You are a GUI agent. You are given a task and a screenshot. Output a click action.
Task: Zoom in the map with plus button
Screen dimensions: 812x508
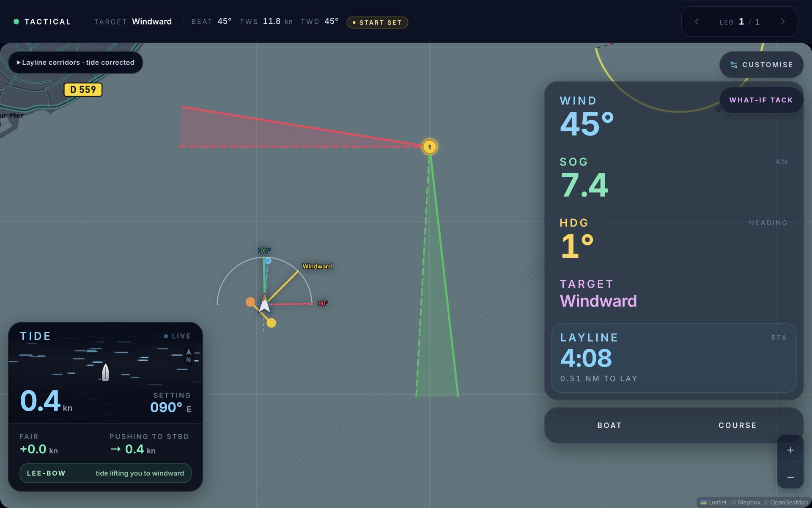pos(790,450)
